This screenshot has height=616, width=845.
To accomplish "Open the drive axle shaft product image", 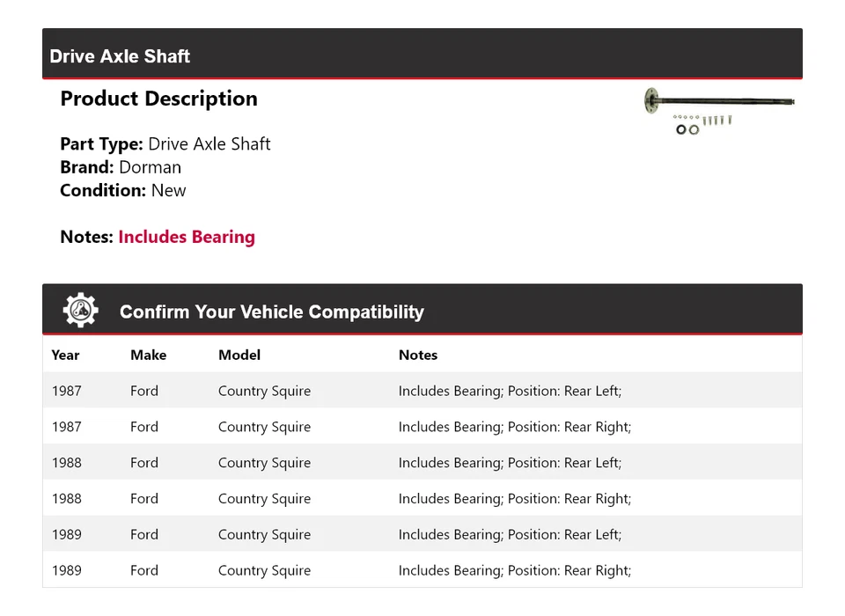I will click(x=718, y=111).
